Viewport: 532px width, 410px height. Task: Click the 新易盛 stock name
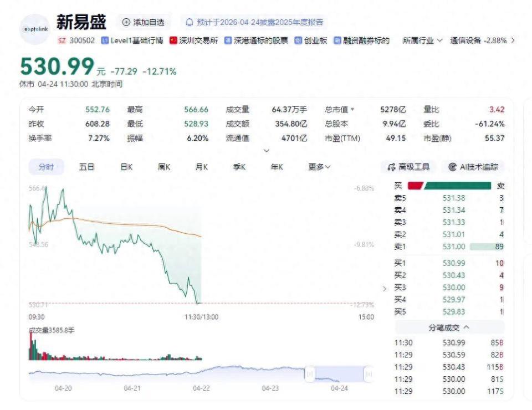(x=81, y=22)
